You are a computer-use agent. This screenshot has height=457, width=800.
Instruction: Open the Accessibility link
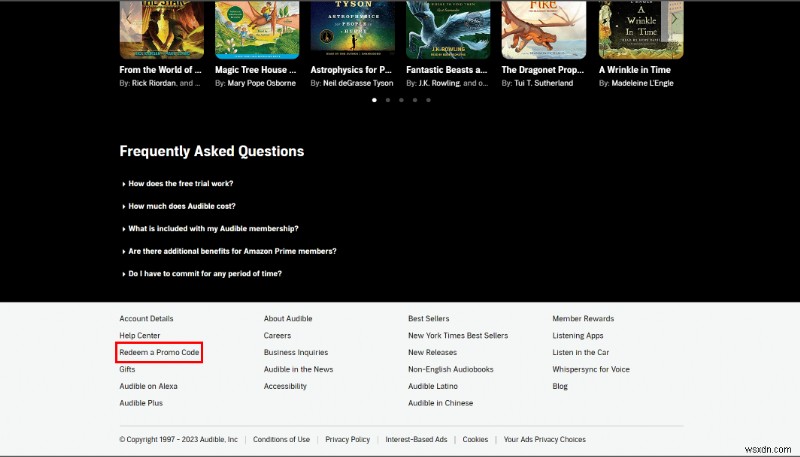click(285, 386)
